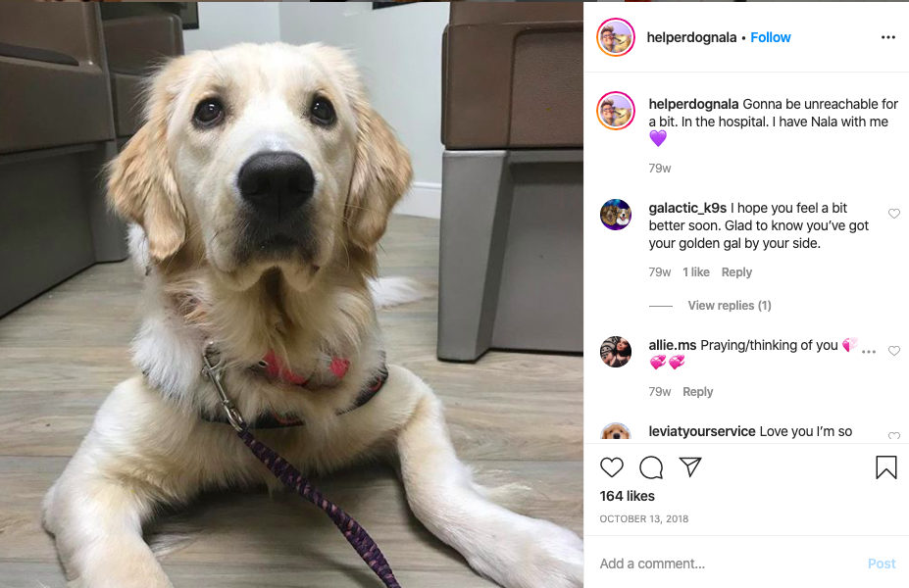Image resolution: width=909 pixels, height=588 pixels.
Task: Open options dots on allie.ms comment
Action: click(869, 352)
